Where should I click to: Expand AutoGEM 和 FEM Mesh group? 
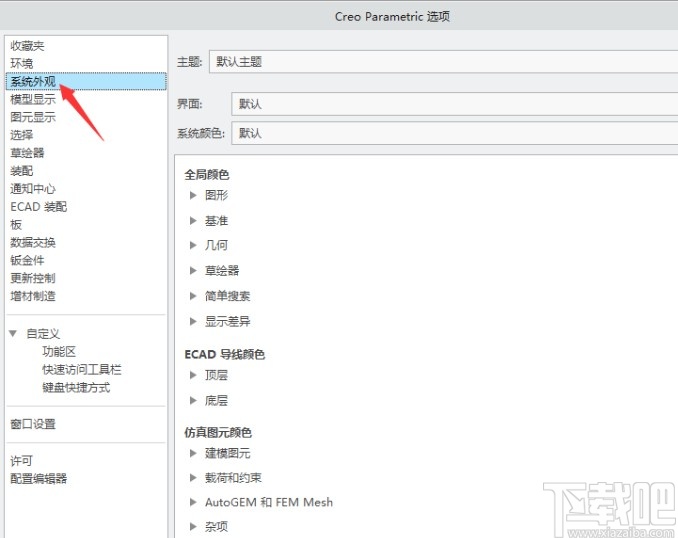pos(193,502)
